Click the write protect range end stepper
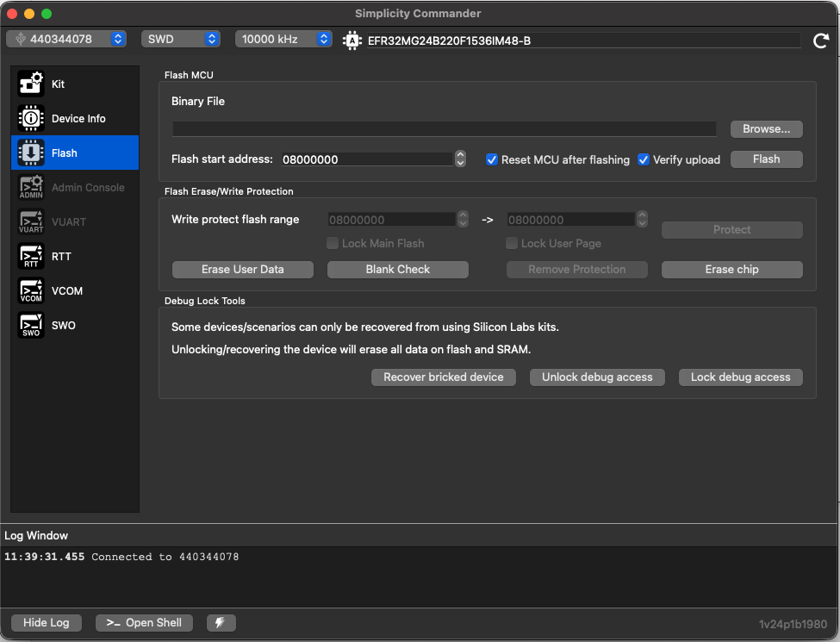 click(642, 219)
